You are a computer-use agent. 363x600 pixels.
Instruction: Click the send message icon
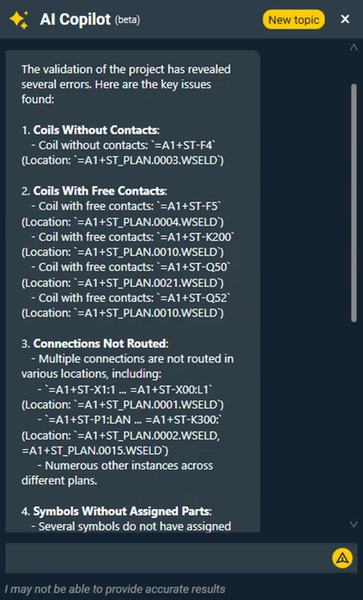[x=342, y=558]
